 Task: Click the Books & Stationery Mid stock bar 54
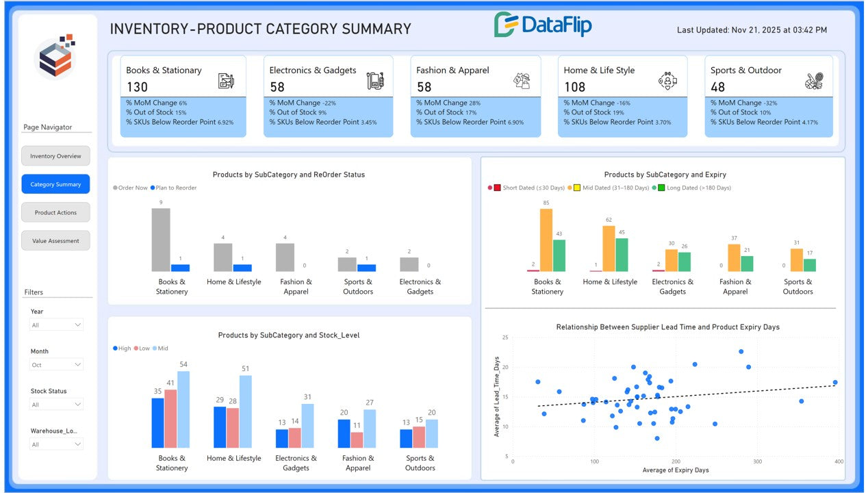pos(183,409)
